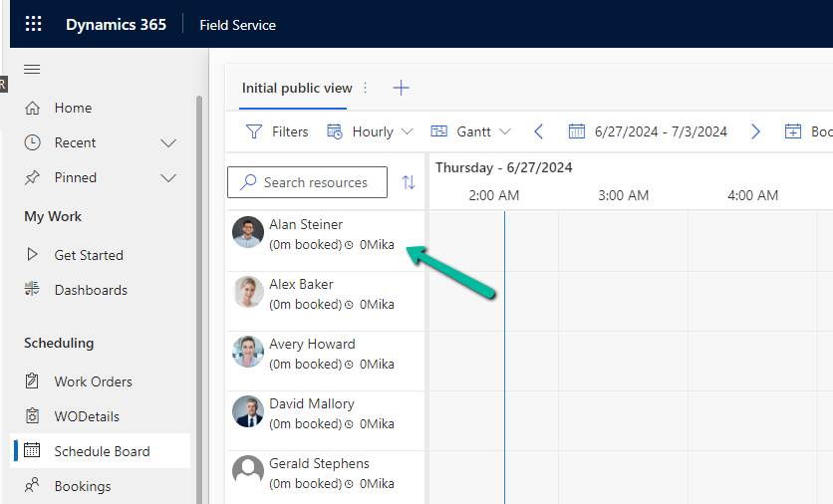The width and height of the screenshot is (833, 504).
Task: Go to Home in navigation
Action: tap(73, 108)
